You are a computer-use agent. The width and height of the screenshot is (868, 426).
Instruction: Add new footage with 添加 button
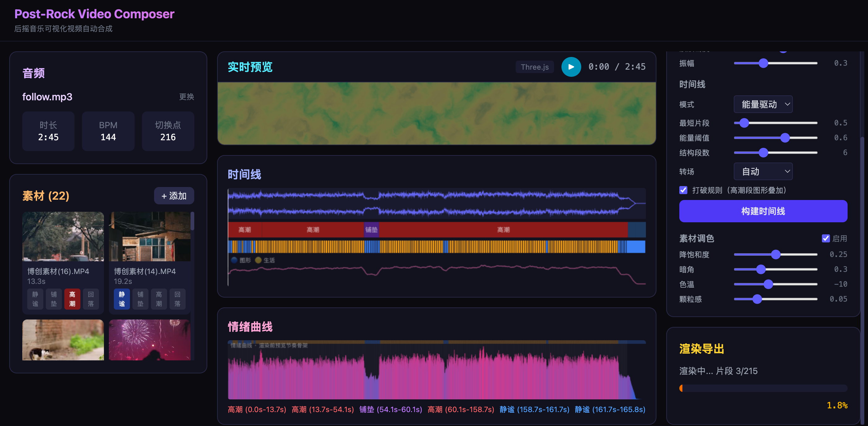point(174,196)
